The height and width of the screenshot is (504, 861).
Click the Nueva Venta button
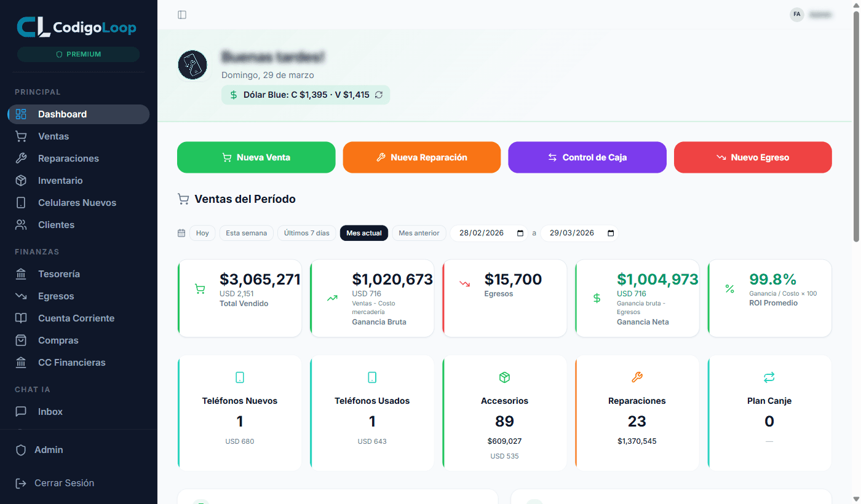click(x=256, y=157)
